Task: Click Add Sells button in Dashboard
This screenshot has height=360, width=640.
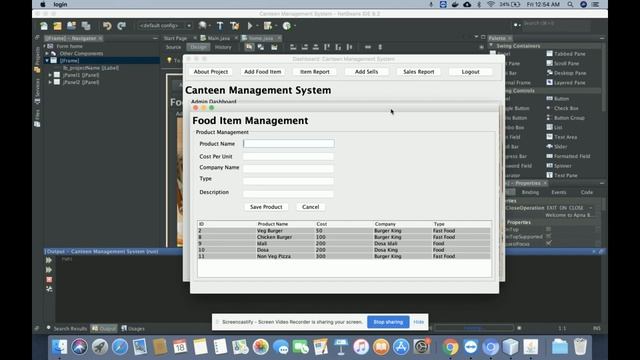Action: [367, 72]
